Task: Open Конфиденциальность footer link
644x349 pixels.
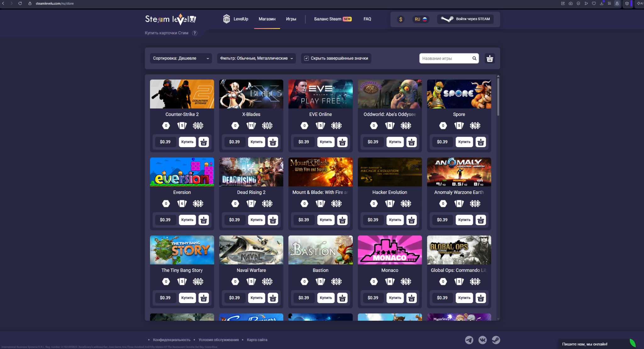Action: click(172, 340)
